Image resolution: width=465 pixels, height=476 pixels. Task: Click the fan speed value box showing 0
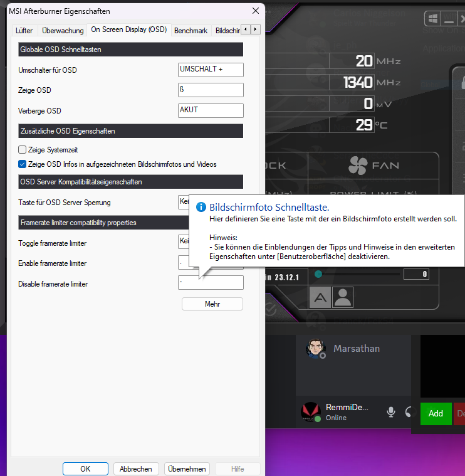coord(416,274)
